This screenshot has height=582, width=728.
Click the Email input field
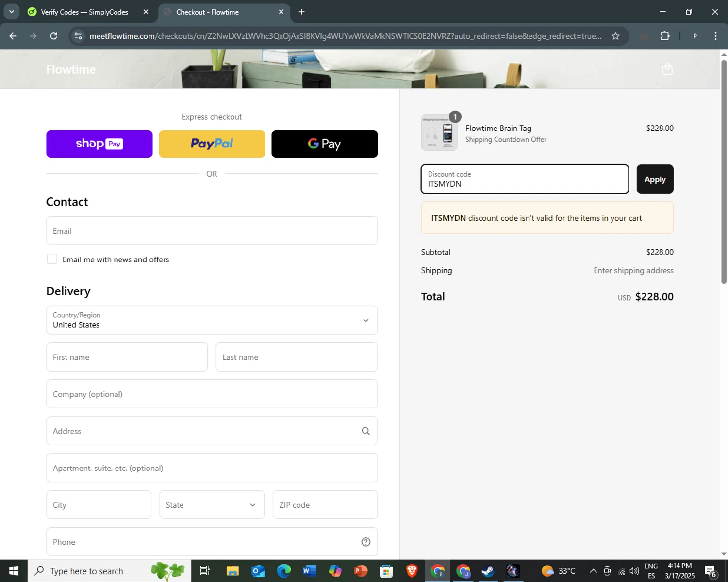click(212, 231)
